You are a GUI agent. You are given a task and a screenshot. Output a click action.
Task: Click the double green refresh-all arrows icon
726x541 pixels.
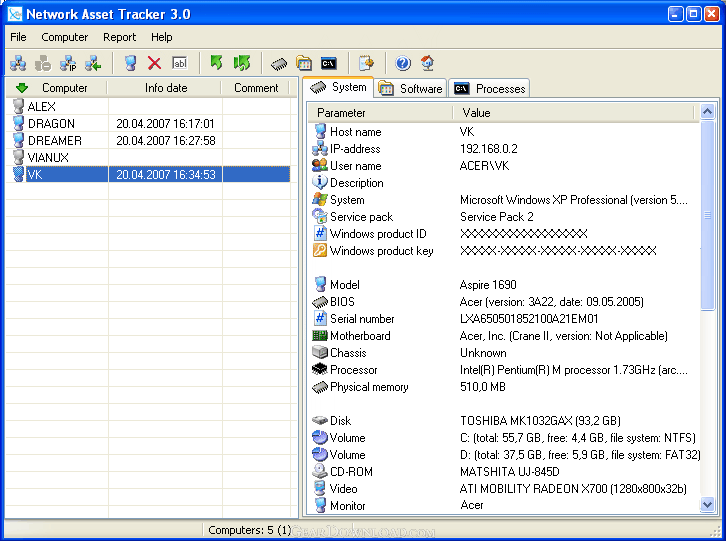point(242,63)
